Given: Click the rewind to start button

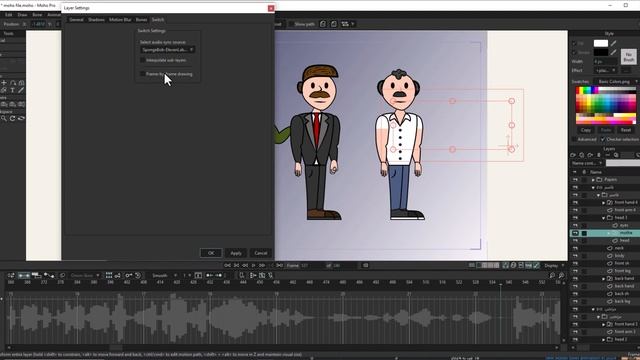Looking at the screenshot, I should pos(227,265).
